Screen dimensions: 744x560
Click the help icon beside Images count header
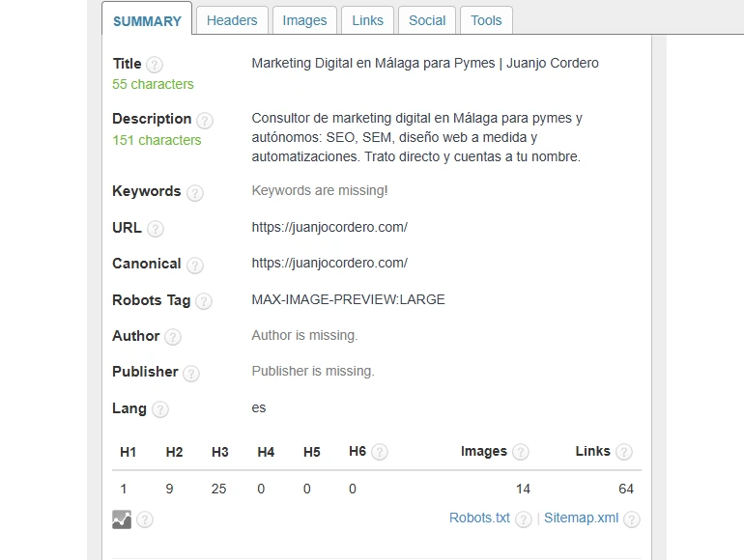[521, 452]
